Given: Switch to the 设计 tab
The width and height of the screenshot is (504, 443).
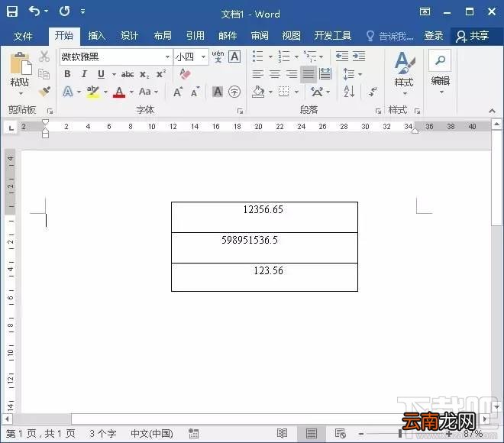Looking at the screenshot, I should click(129, 36).
